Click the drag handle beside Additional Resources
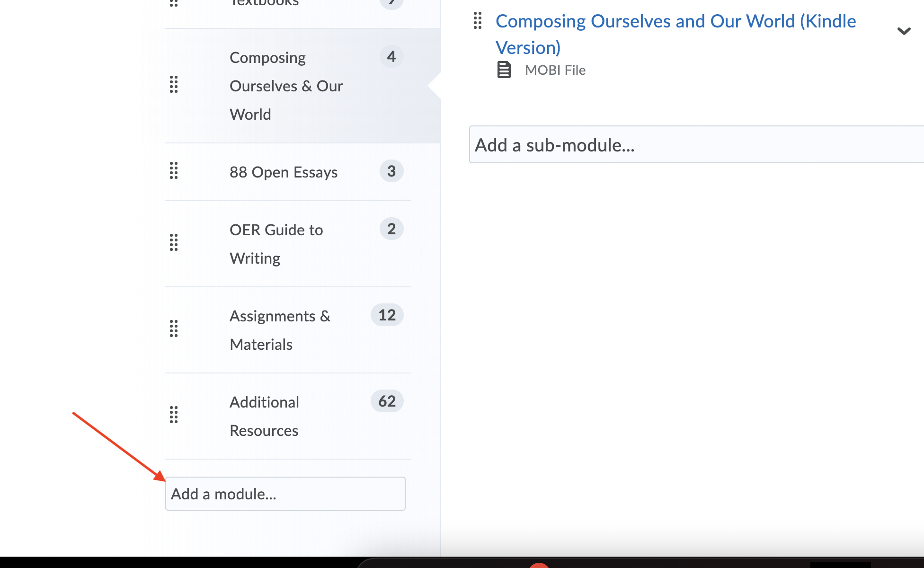Image resolution: width=924 pixels, height=568 pixels. (174, 415)
